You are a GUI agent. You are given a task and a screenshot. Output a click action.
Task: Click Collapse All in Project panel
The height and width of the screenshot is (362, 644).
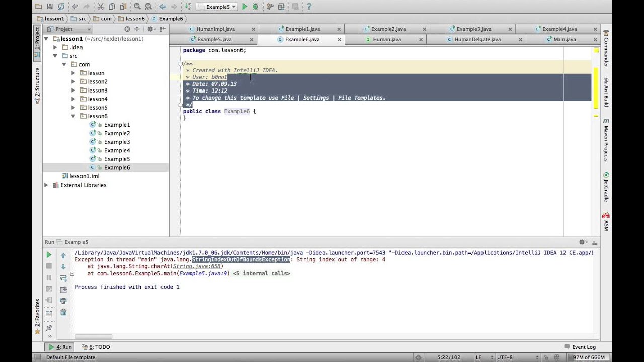137,29
